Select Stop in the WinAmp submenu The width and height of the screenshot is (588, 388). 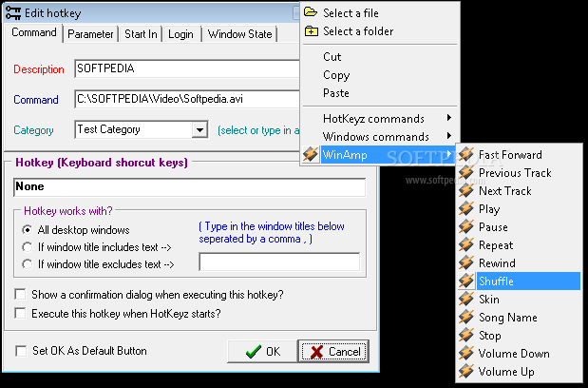(x=519, y=336)
